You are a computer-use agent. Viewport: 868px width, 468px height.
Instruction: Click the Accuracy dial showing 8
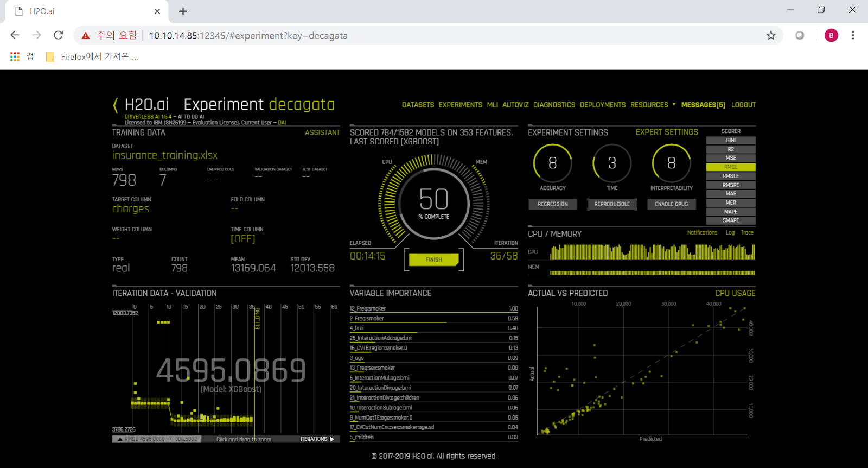tap(552, 163)
